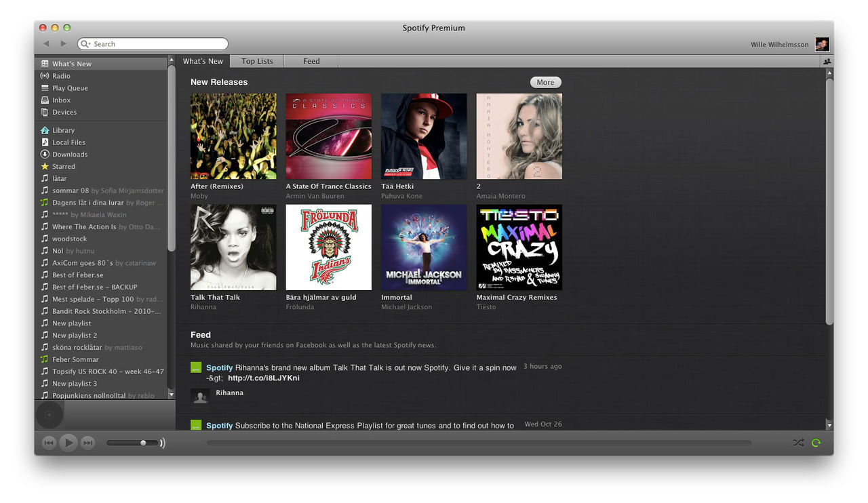Open the Immortal album cover
This screenshot has height=503, width=868.
424,247
